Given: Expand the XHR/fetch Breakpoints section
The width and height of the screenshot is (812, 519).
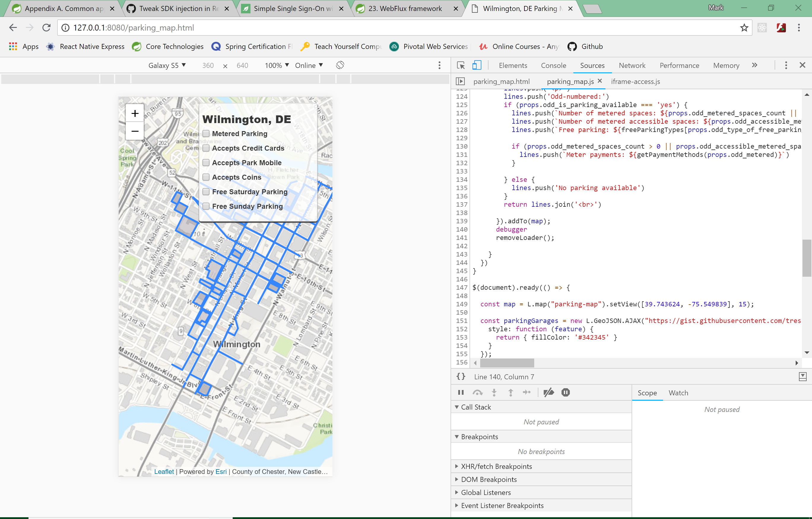Looking at the screenshot, I should pos(496,467).
